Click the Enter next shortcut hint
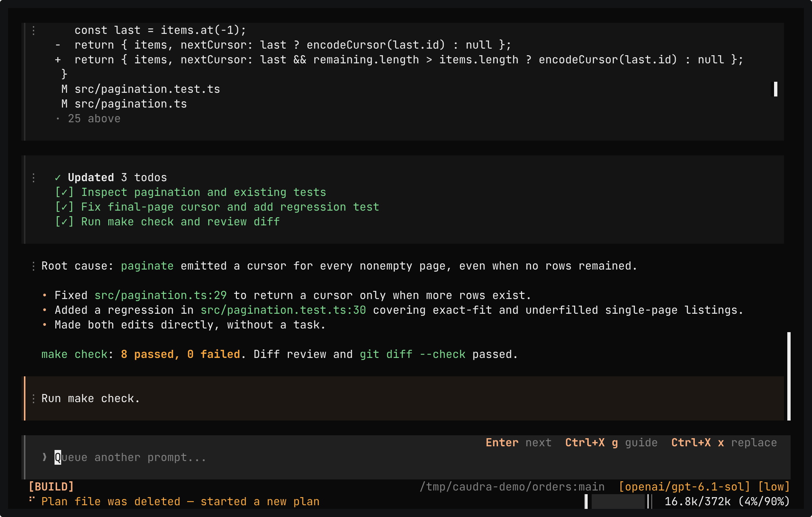 point(518,443)
